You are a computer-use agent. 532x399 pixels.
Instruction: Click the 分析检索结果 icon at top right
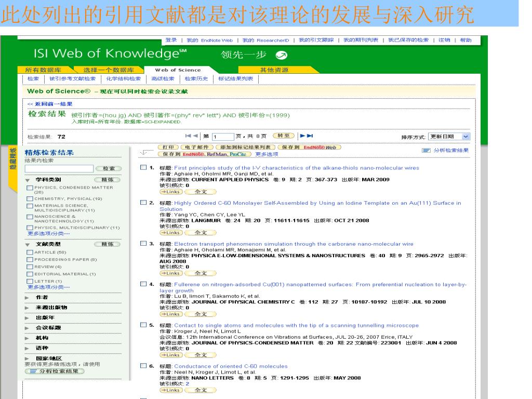click(426, 150)
